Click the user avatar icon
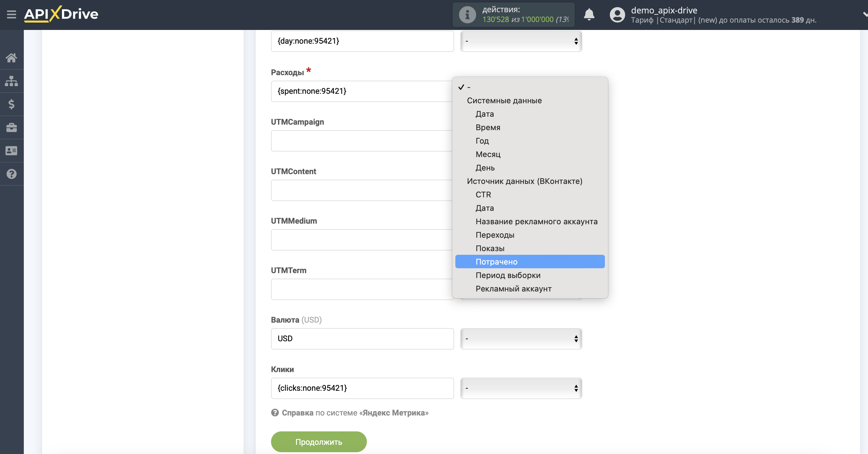 [x=617, y=14]
